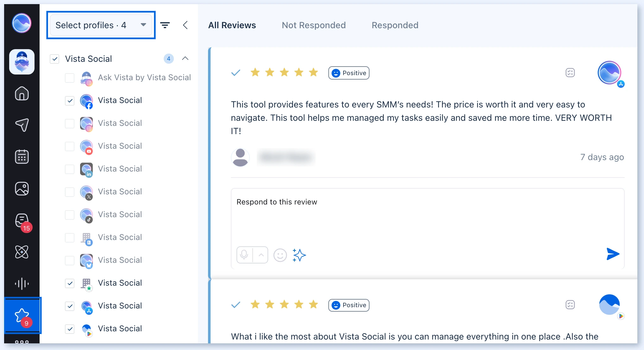Switch to Responded tab

pos(395,25)
